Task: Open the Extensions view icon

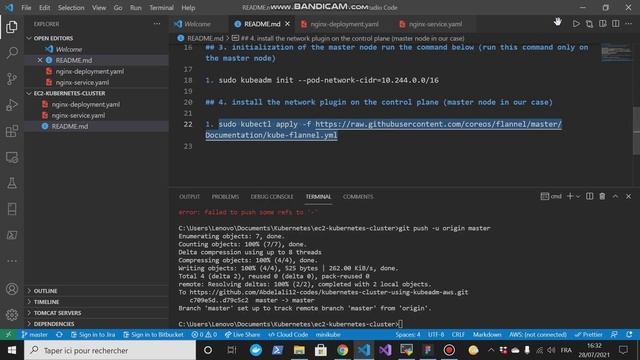Action: [12, 131]
